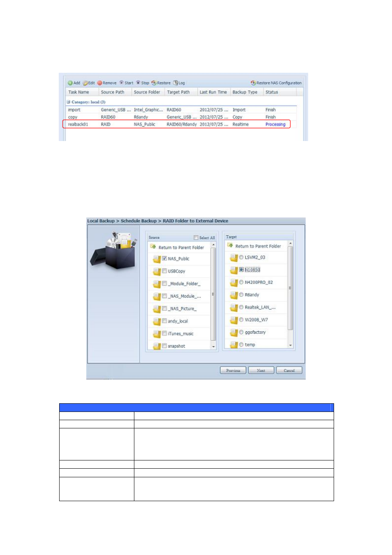This screenshot has height=555, width=392.
Task: Sort by Source Folder column header
Action: (x=148, y=92)
